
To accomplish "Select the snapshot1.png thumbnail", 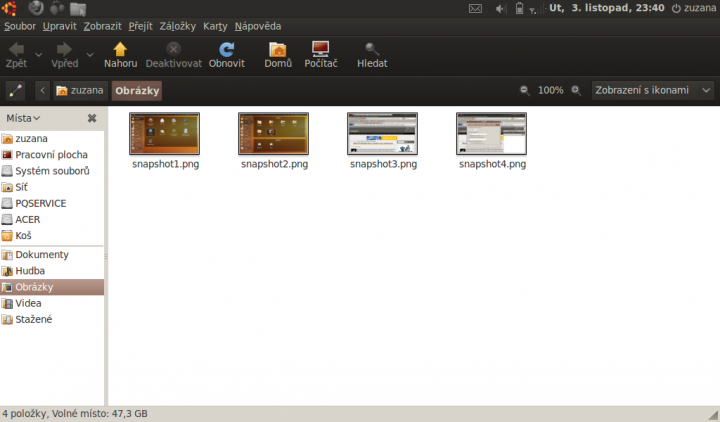I will pyautogui.click(x=164, y=134).
